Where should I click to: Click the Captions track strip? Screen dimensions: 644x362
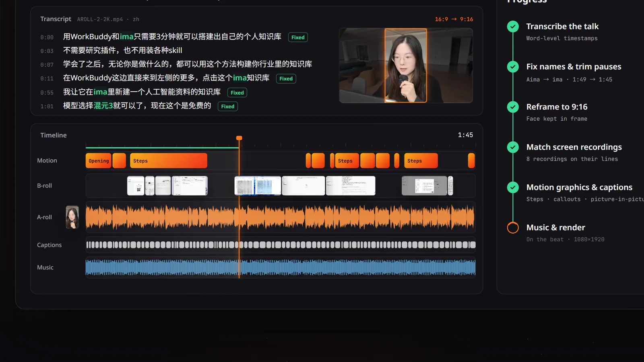(281, 245)
